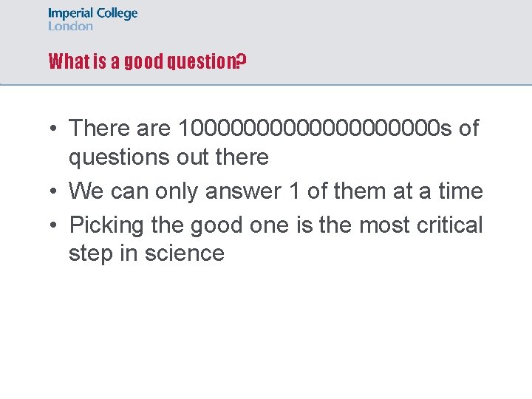The width and height of the screenshot is (532, 399).
Task: Click the first bullet point marker
Action: 55,129
